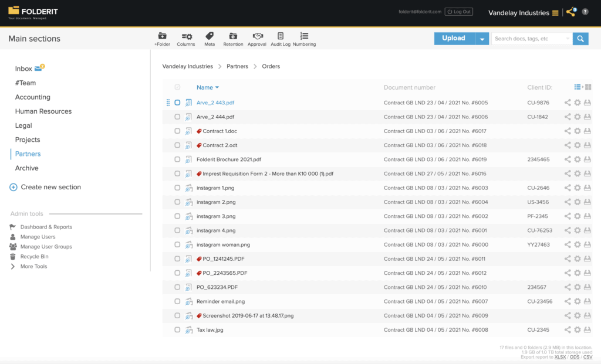The width and height of the screenshot is (601, 364).
Task: Click the file type icon of Tax law.jpg
Action: 188,330
